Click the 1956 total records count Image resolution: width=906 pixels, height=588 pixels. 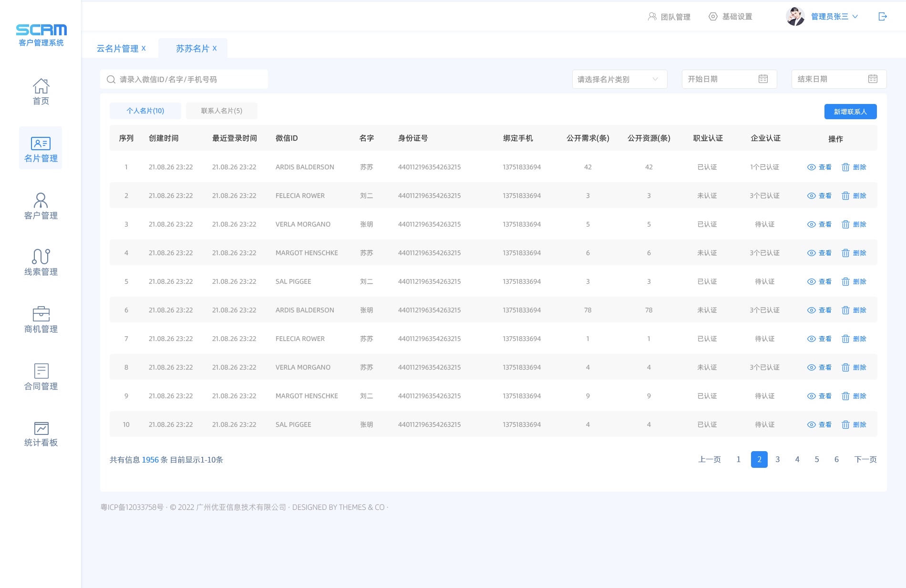[x=150, y=460]
